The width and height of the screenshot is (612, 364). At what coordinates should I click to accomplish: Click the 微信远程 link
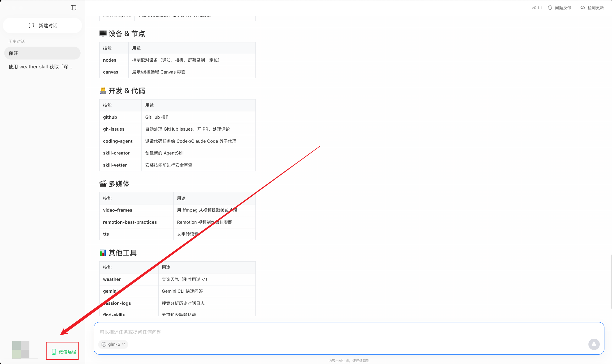tap(67, 352)
